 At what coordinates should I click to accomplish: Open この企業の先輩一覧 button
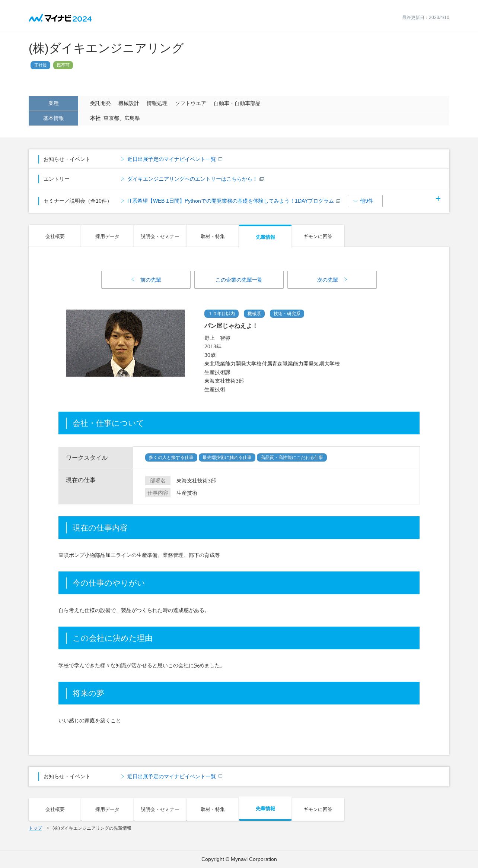coord(239,280)
